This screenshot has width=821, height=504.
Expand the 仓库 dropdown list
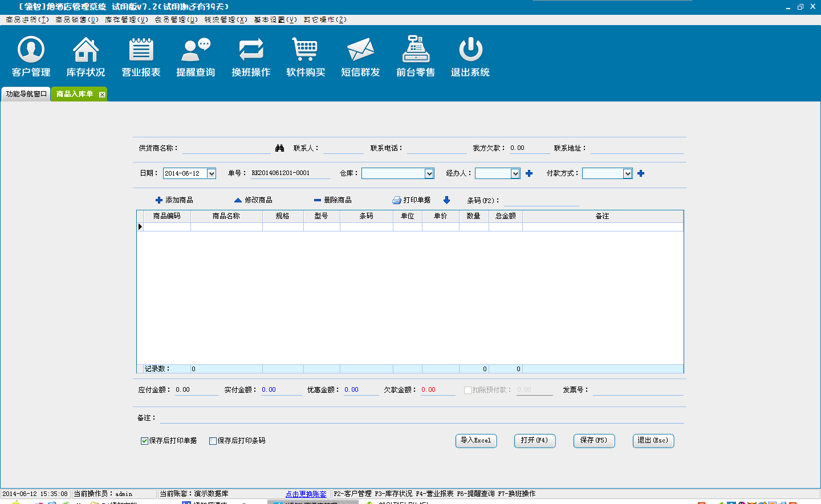(429, 173)
